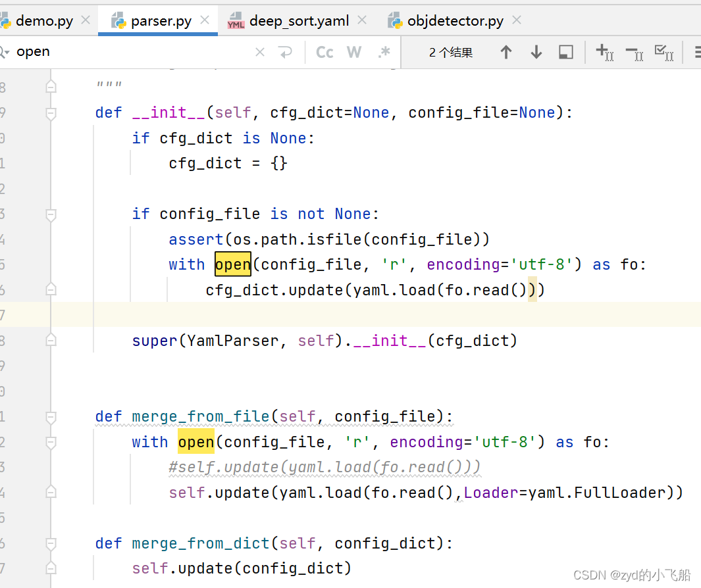Enable regex search mode
Viewport: 701px width, 588px height.
point(384,52)
